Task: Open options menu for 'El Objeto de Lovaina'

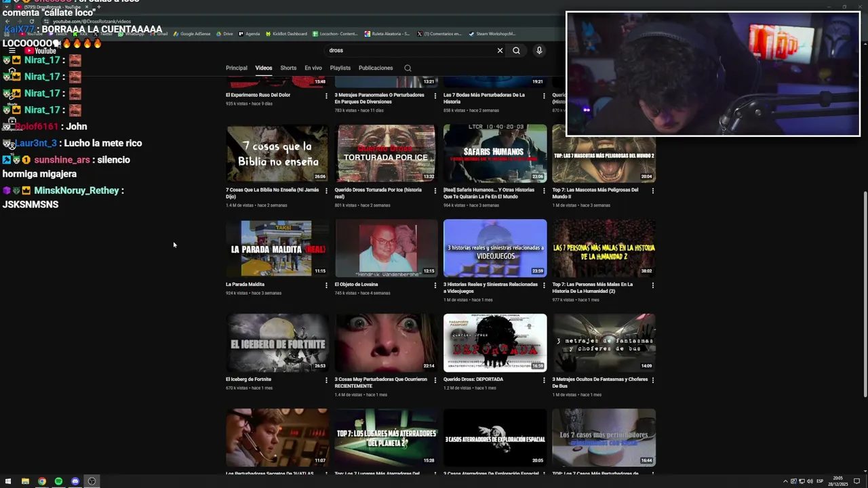Action: tap(435, 285)
